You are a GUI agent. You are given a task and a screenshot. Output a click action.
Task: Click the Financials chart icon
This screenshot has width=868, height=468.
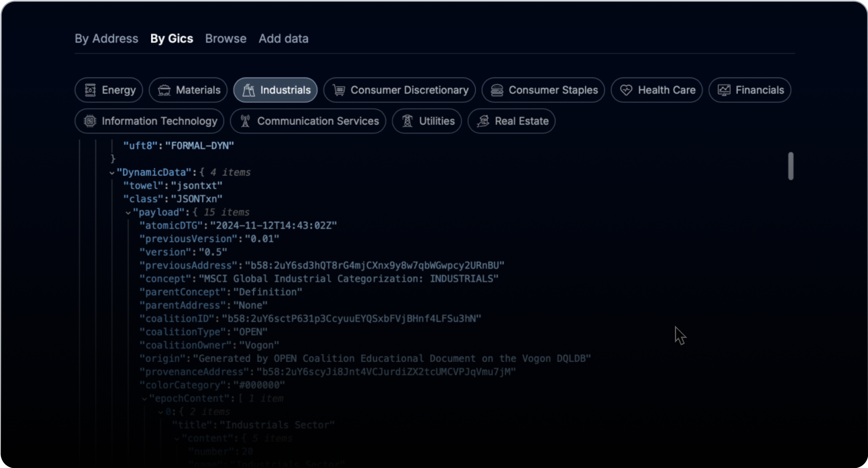(x=724, y=90)
